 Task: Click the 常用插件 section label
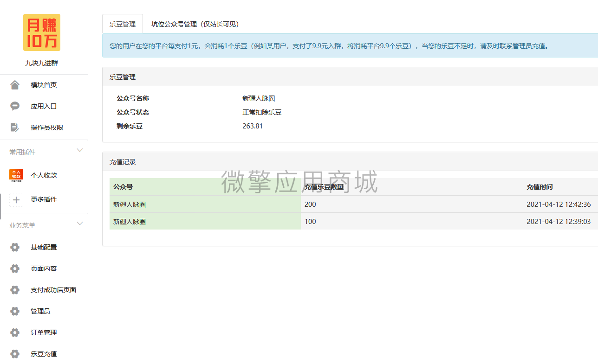tap(22, 152)
